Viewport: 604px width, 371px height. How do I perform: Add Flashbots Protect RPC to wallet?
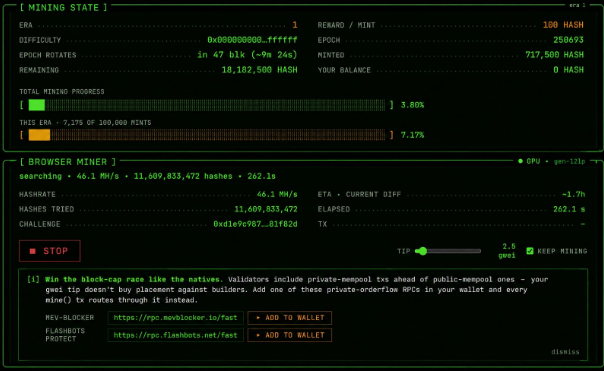pos(290,335)
